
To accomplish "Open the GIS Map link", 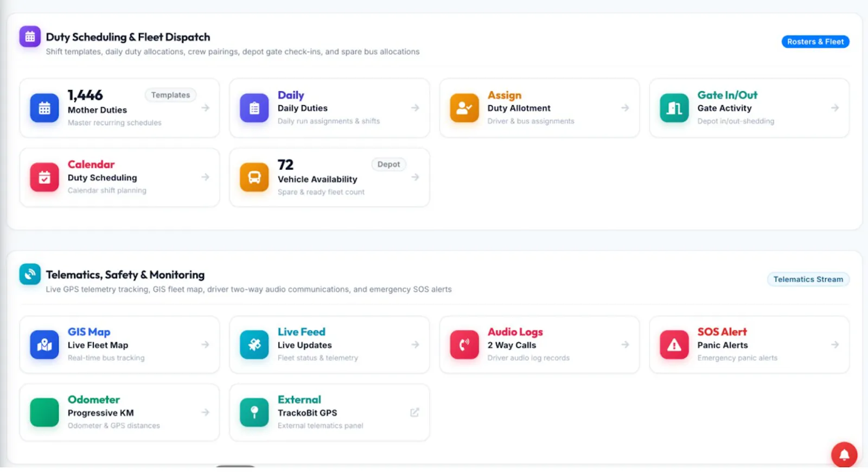I will [x=89, y=331].
